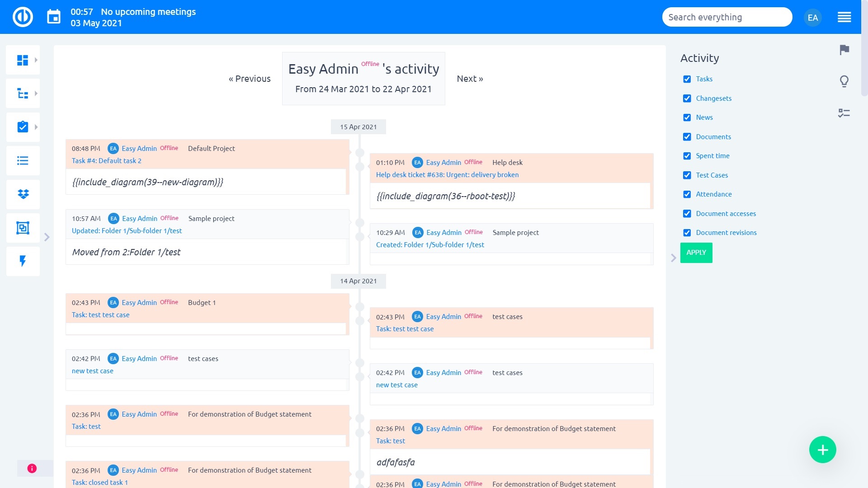868x488 pixels.
Task: Open the tasks clipboard icon in sidebar
Action: coord(22,127)
